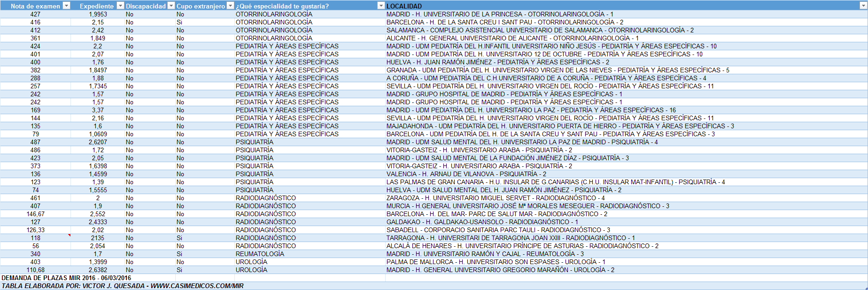Open the Discapacidad filter dropdown
This screenshot has height=290, width=868.
171,6
